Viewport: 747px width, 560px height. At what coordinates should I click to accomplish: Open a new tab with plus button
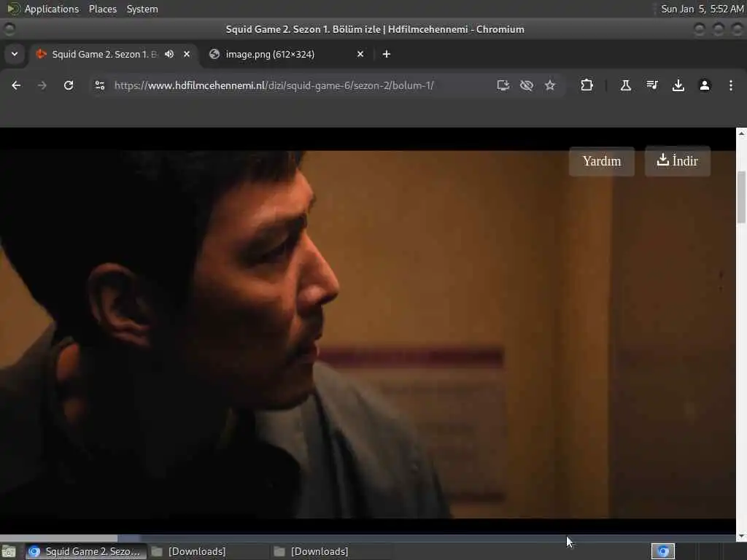pos(387,54)
